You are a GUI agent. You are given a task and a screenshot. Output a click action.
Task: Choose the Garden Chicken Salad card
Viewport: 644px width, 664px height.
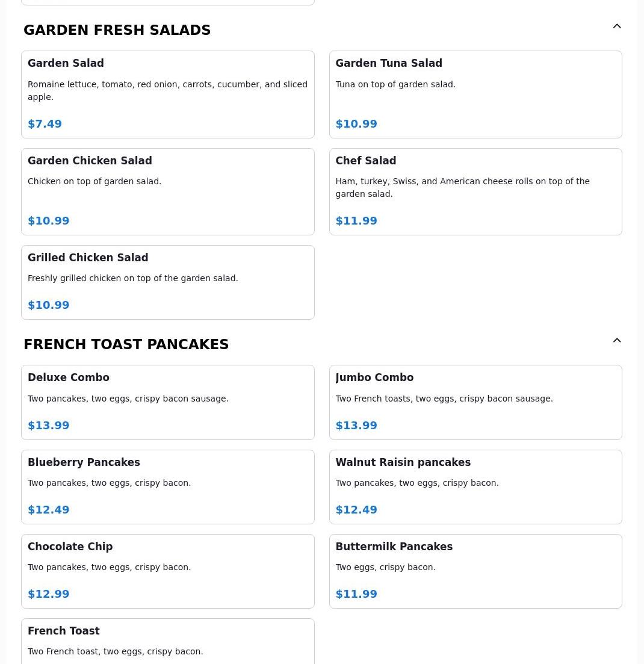point(167,191)
